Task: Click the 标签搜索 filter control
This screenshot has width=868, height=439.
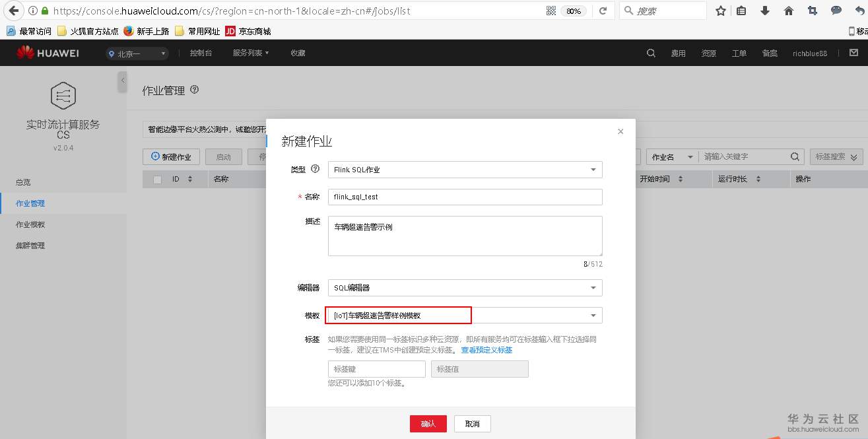Action: tap(835, 156)
